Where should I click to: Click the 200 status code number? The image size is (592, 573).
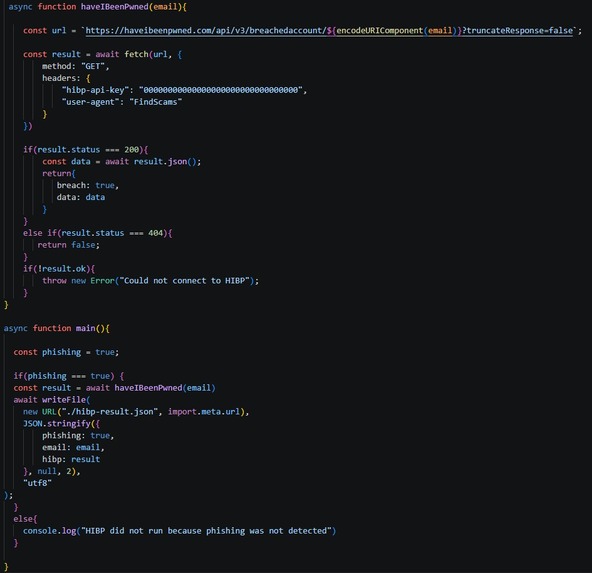pyautogui.click(x=131, y=150)
